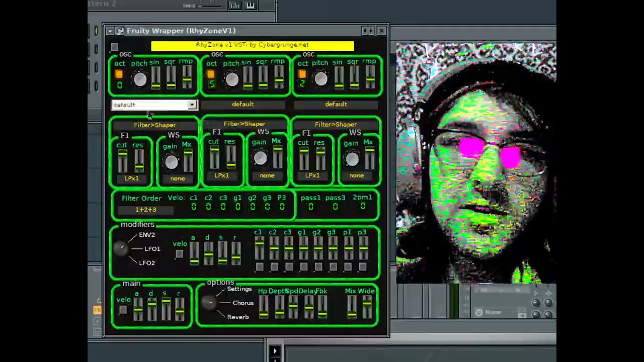This screenshot has height=362, width=644.
Task: Click the options Settings/Chorus/Reverb selector knob
Action: (208, 302)
